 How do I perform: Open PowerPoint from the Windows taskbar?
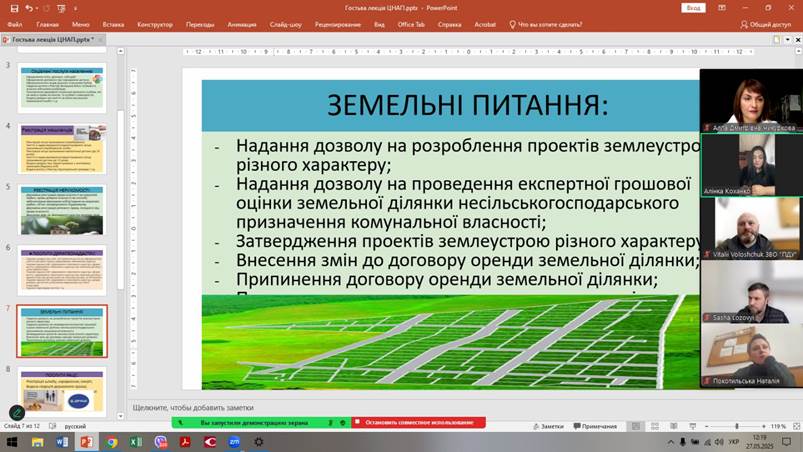pos(87,441)
